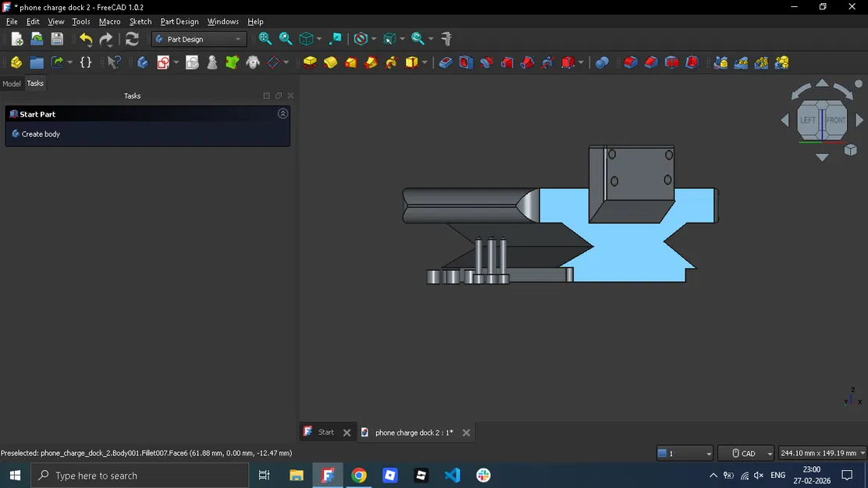868x488 pixels.
Task: Open the Sketch menu
Action: 141,22
